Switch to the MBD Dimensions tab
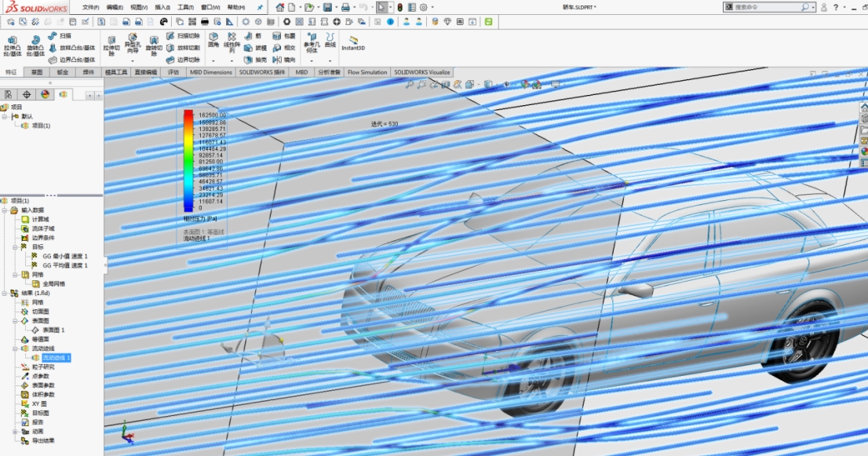 [x=210, y=72]
